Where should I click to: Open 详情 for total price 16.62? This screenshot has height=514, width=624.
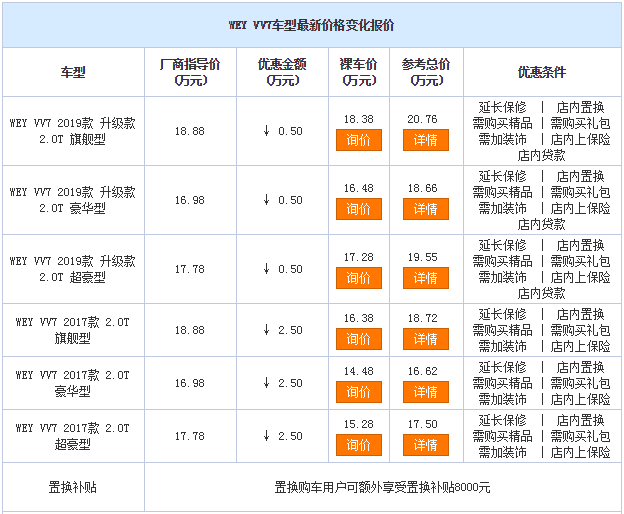click(x=425, y=392)
